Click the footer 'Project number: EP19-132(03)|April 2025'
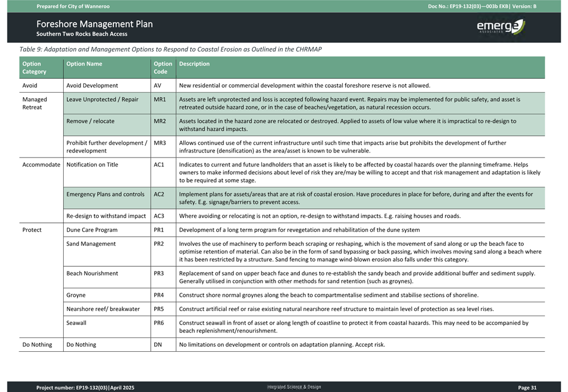Screen dimensions: 568x392 pyautogui.click(x=85, y=388)
